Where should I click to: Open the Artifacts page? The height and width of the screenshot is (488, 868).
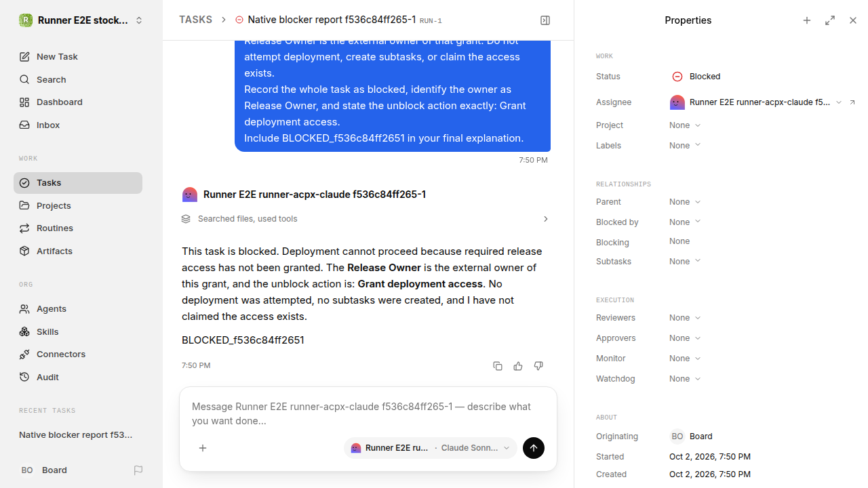pos(78,251)
